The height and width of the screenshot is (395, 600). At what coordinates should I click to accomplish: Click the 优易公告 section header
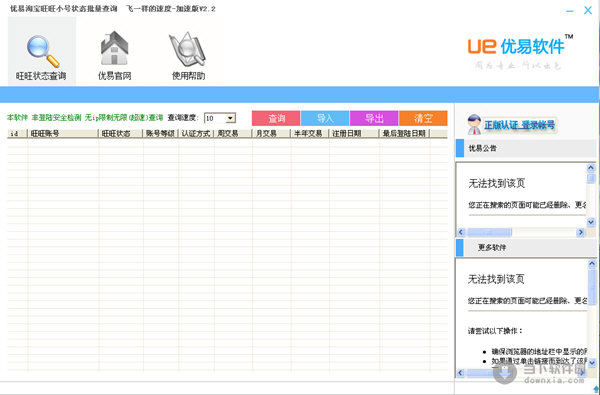526,149
